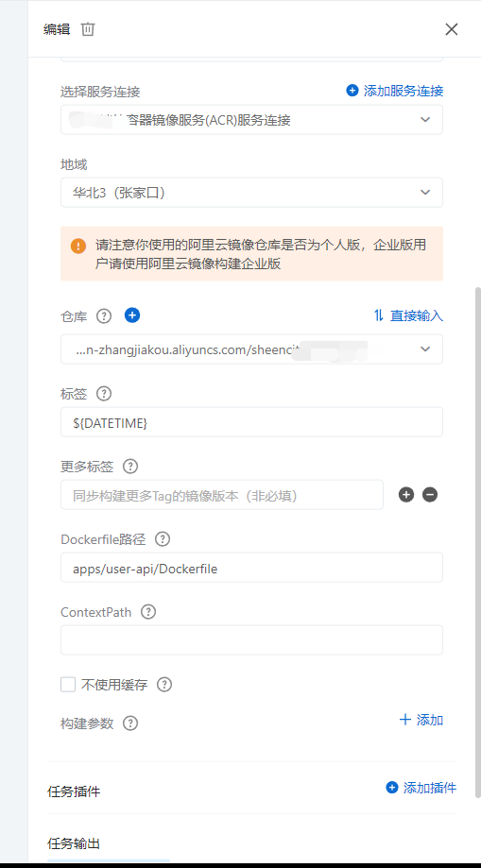The image size is (481, 868).
Task: Open the 仓库 repository dropdown
Action: 251,349
